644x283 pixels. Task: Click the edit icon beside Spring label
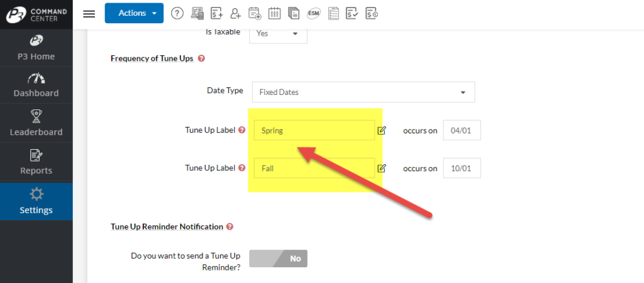click(382, 131)
